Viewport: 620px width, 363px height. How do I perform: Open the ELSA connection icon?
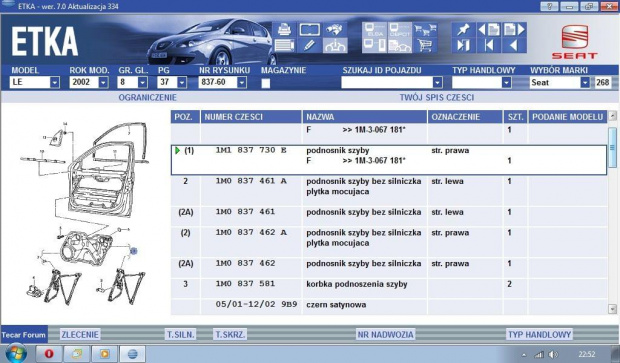pyautogui.click(x=374, y=30)
